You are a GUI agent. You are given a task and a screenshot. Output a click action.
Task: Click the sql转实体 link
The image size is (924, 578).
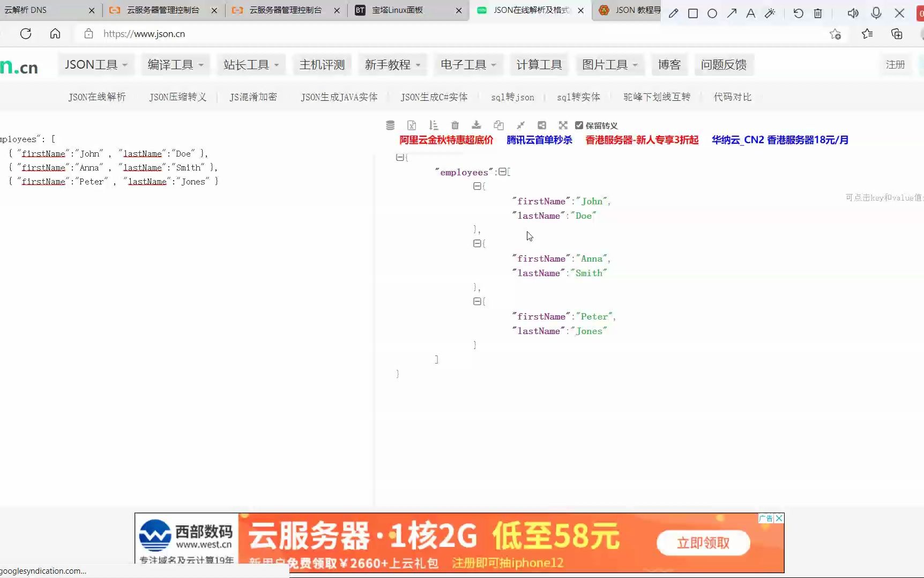(578, 97)
